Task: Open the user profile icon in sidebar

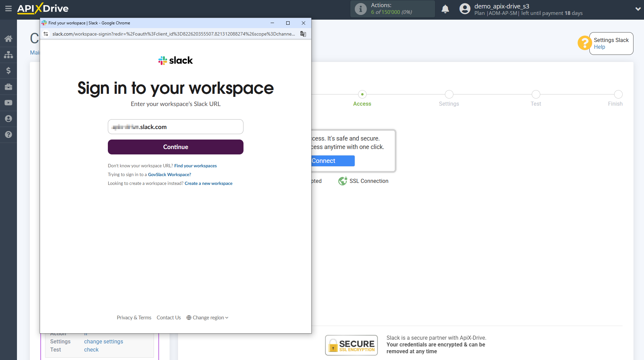Action: pyautogui.click(x=8, y=119)
